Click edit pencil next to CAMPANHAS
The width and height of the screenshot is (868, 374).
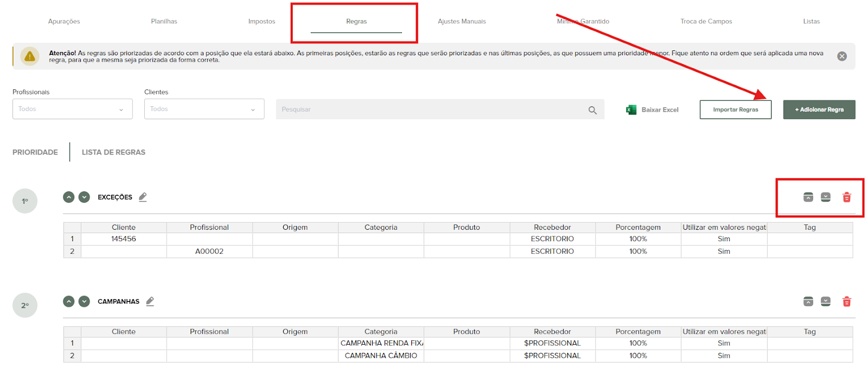tap(150, 301)
